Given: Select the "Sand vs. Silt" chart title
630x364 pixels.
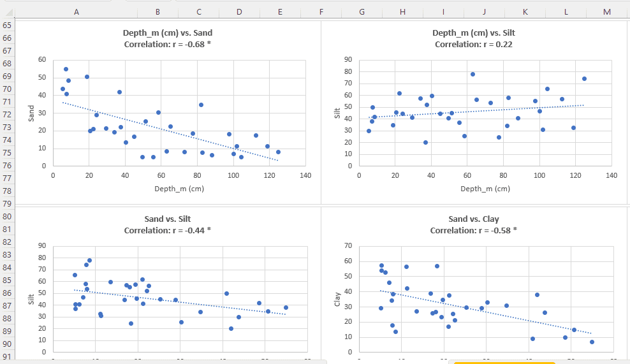Looking at the screenshot, I should (168, 219).
